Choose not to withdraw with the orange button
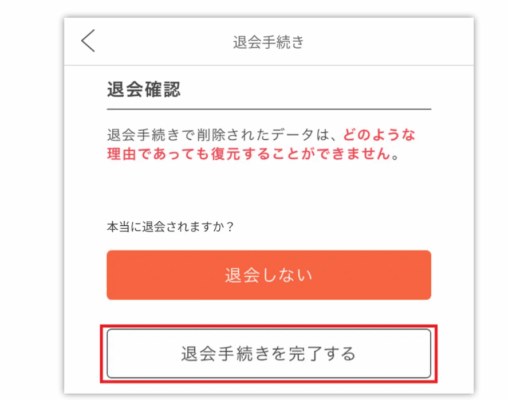 (269, 275)
